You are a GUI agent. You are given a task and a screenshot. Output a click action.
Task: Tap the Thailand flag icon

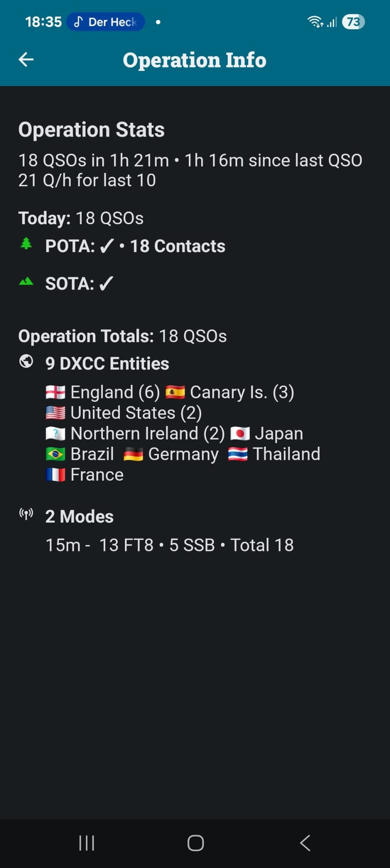click(x=238, y=454)
